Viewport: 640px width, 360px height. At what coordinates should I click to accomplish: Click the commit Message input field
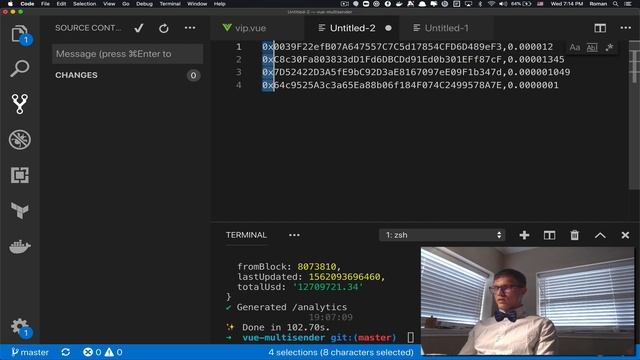127,54
